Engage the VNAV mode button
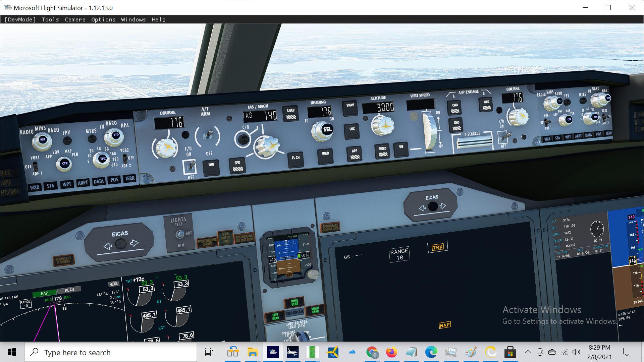Screen dimensions: 644x362 pyautogui.click(x=350, y=108)
